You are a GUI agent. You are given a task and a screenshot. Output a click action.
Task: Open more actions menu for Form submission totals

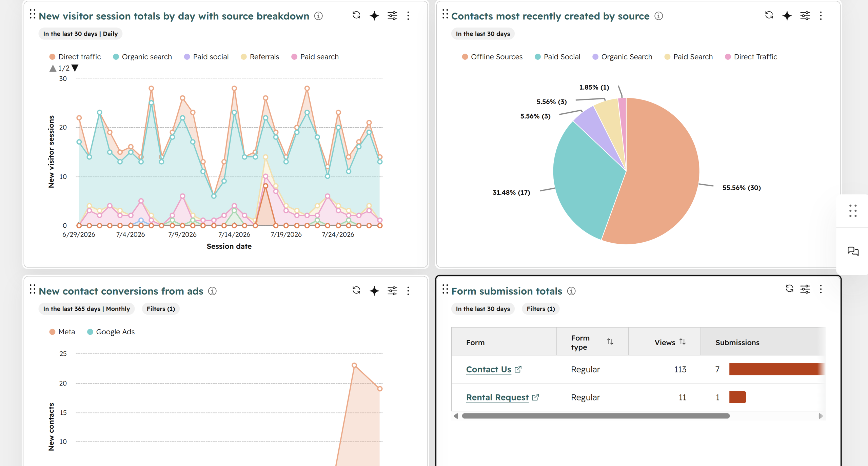[x=821, y=289]
